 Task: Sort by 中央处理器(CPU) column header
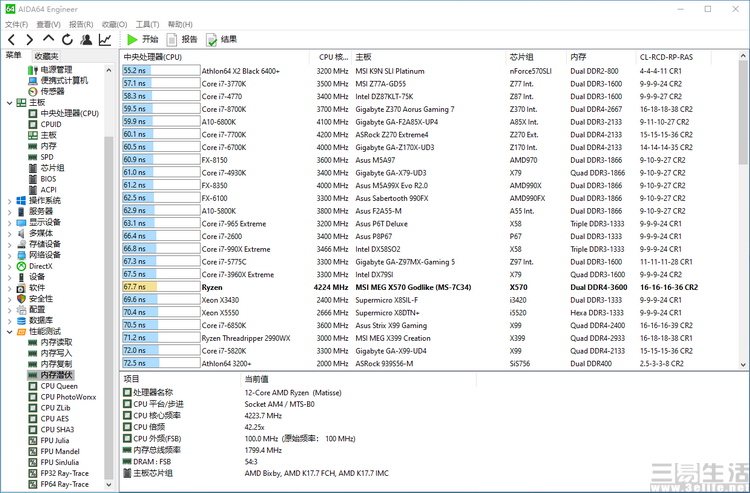[215, 57]
